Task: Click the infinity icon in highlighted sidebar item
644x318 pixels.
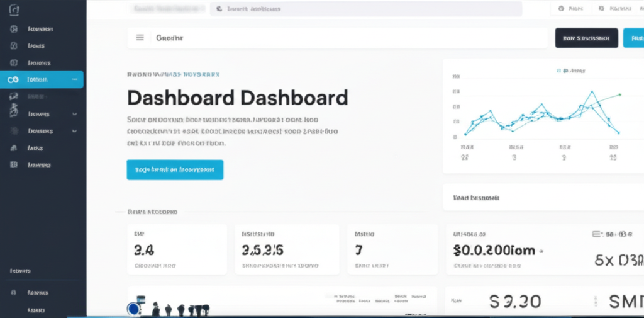Action: pos(13,79)
